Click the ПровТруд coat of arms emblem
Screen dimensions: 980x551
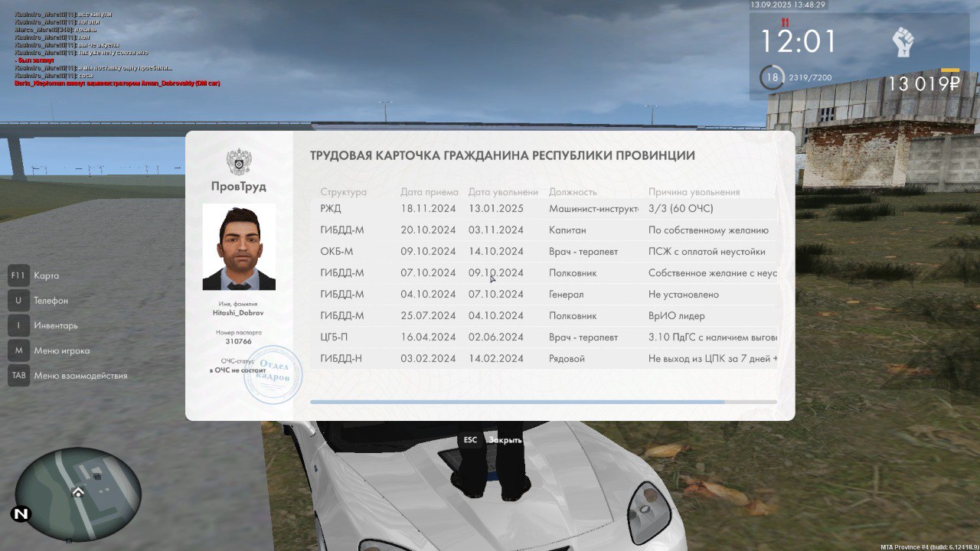click(239, 162)
